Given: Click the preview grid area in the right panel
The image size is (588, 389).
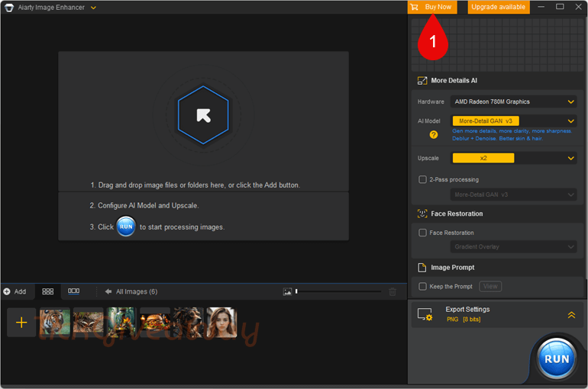Looking at the screenshot, I should click(x=498, y=45).
